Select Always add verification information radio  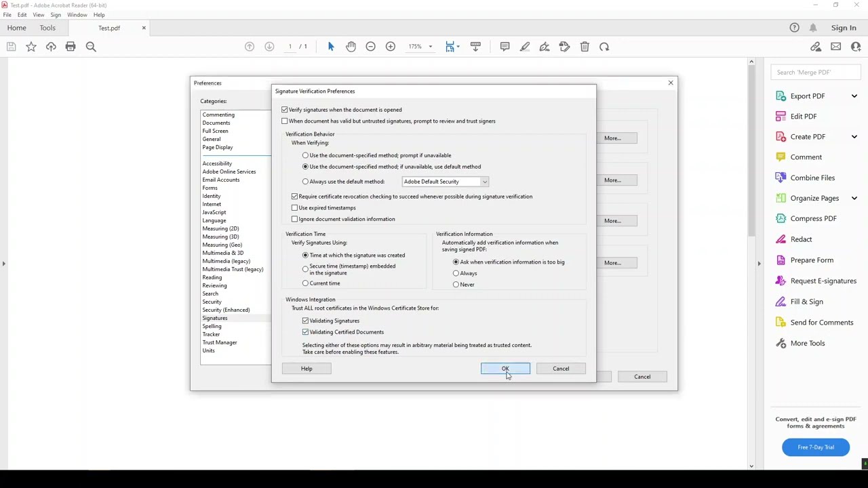[456, 273]
